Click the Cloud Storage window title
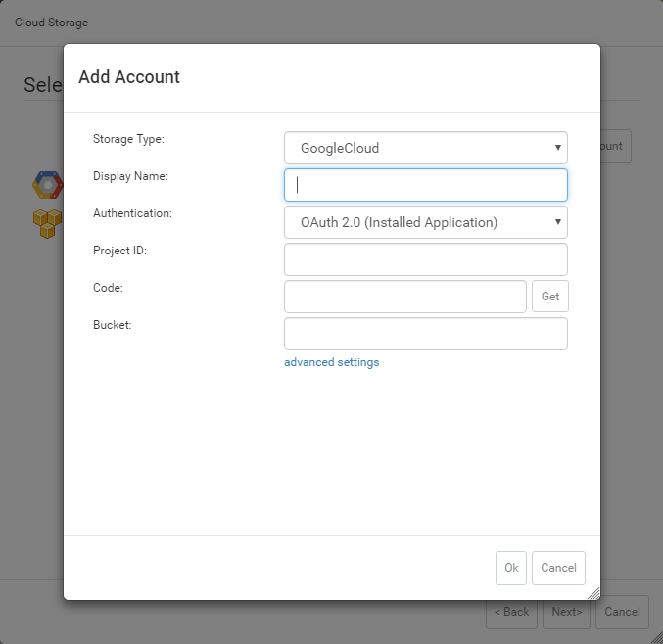Viewport: 663px width, 644px height. click(x=50, y=23)
